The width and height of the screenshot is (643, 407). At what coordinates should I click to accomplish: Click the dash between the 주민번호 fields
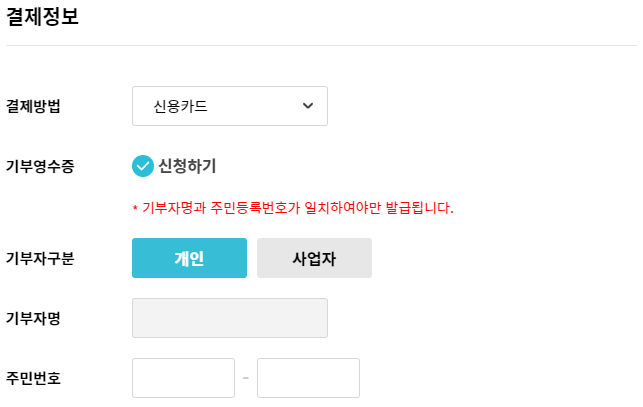coord(246,378)
